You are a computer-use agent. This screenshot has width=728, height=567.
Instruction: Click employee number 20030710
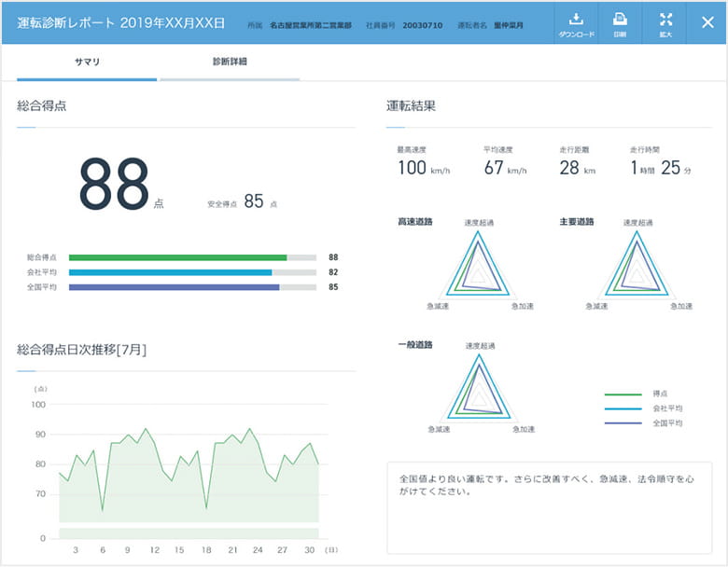pyautogui.click(x=423, y=25)
